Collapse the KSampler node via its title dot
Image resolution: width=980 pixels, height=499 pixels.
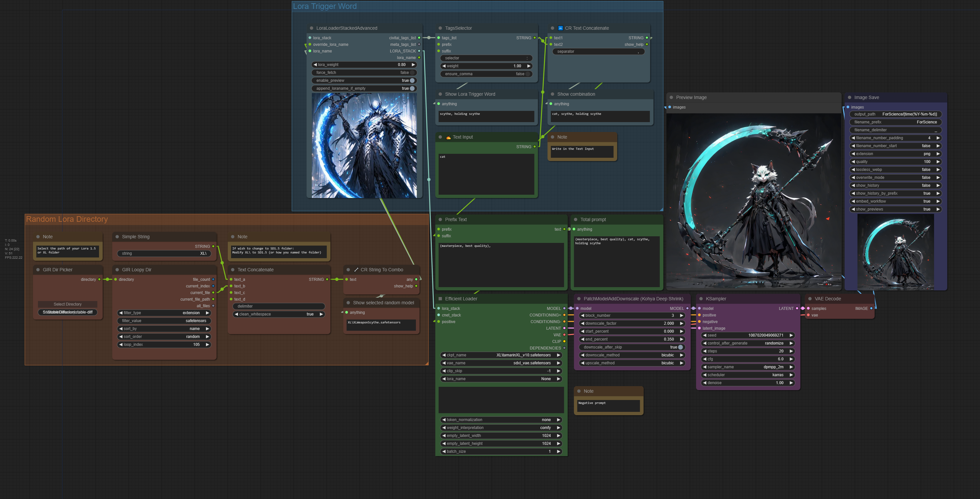coord(701,299)
